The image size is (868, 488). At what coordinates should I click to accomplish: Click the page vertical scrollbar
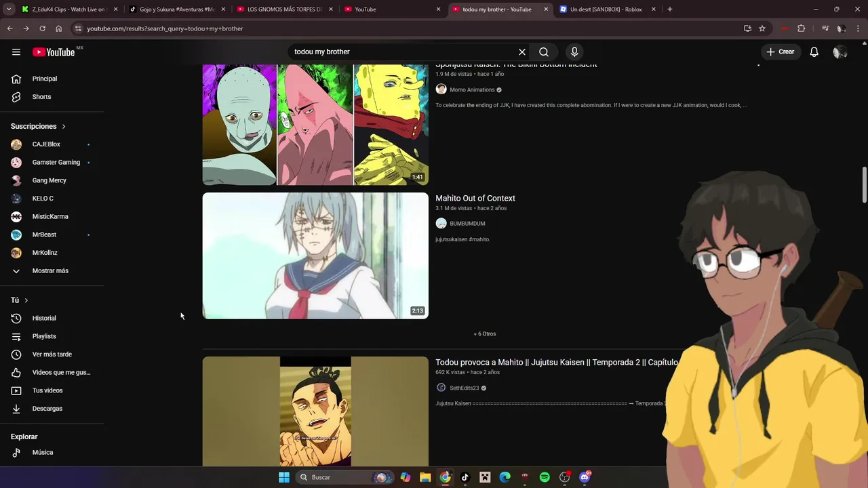coord(865,185)
